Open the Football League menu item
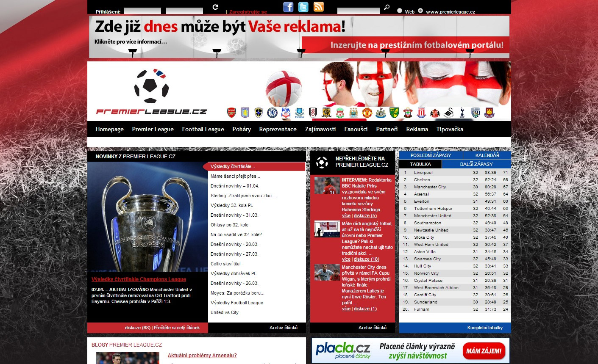598x364 pixels. click(x=203, y=129)
